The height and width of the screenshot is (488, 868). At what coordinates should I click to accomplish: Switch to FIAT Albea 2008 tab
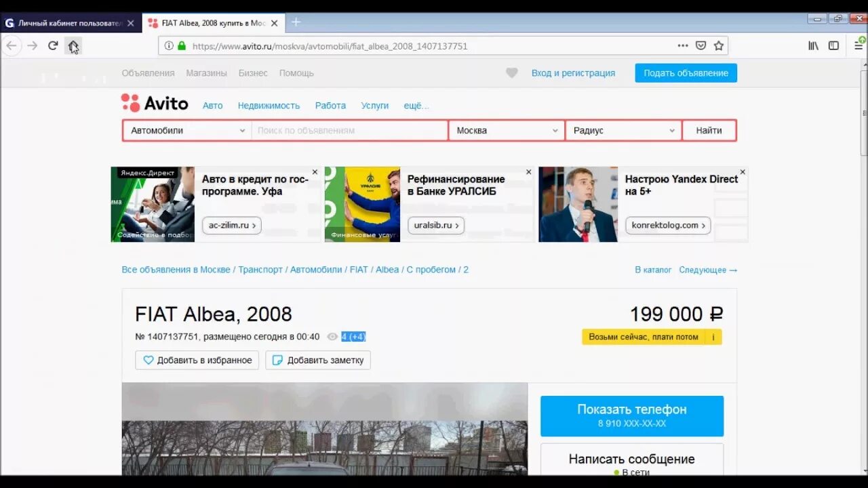click(214, 23)
